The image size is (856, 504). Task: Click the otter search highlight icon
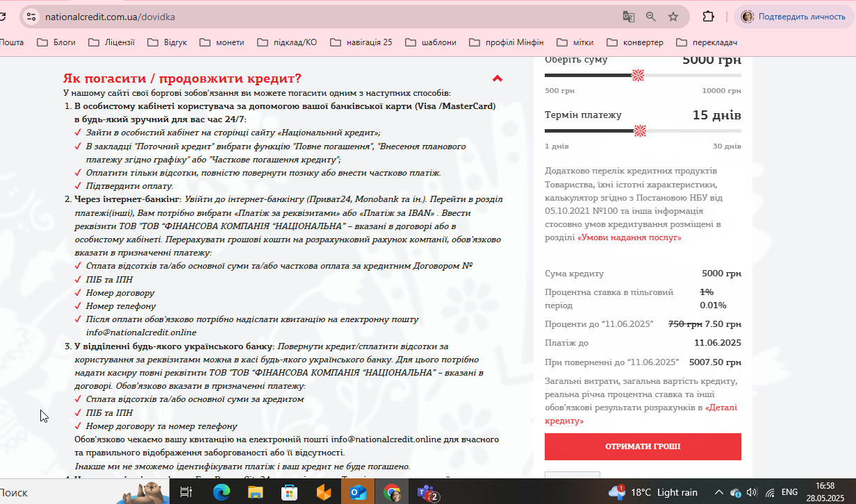[x=145, y=492]
